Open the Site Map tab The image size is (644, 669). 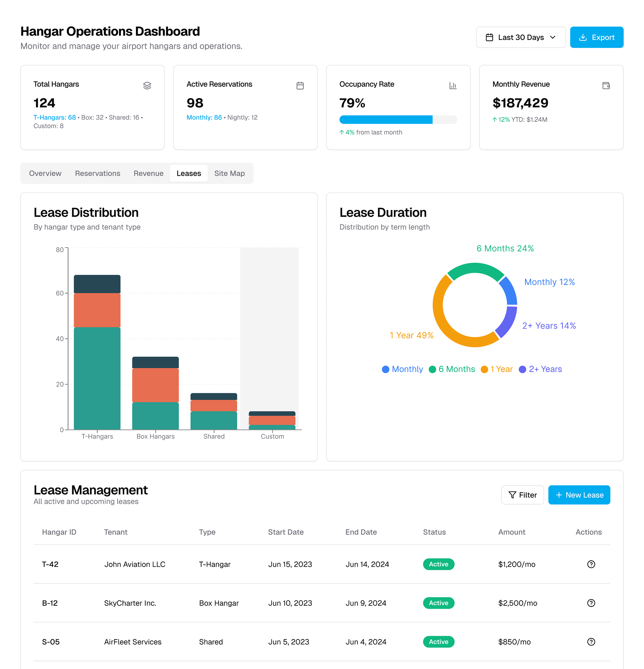tap(229, 174)
